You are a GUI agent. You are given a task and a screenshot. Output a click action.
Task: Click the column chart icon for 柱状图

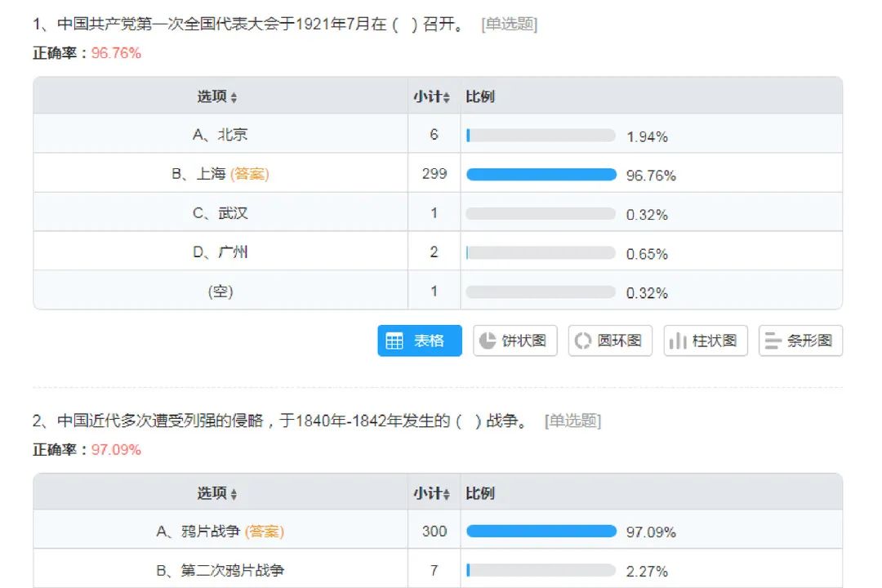tap(677, 341)
